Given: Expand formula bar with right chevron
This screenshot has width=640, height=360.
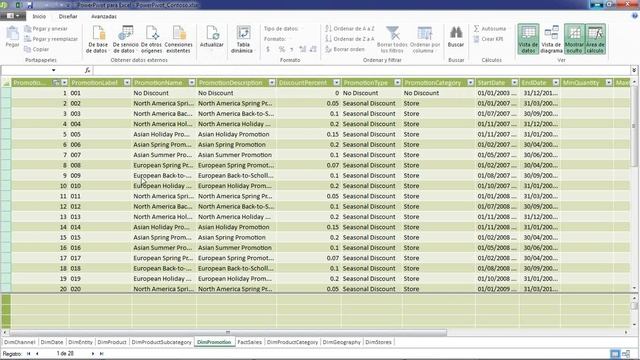Looking at the screenshot, I should tap(634, 70).
